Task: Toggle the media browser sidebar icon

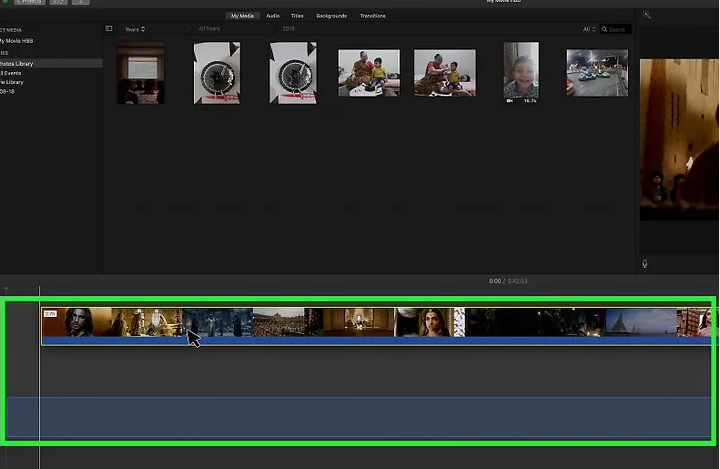Action: pos(109,28)
